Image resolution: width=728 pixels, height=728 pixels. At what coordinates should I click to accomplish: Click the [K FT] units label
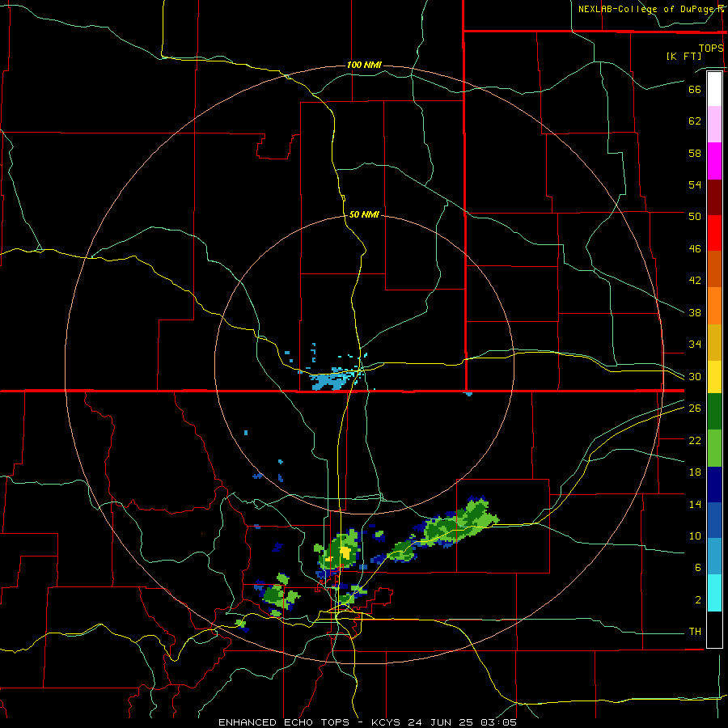(x=684, y=56)
